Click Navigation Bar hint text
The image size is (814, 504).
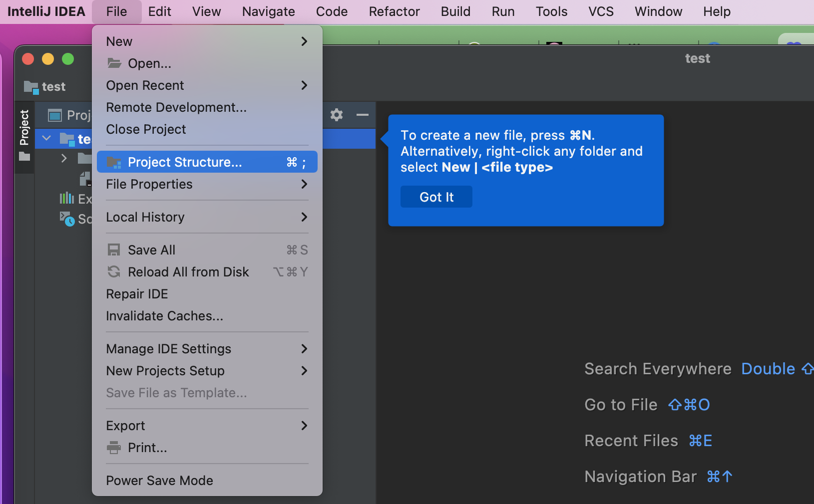pyautogui.click(x=641, y=477)
